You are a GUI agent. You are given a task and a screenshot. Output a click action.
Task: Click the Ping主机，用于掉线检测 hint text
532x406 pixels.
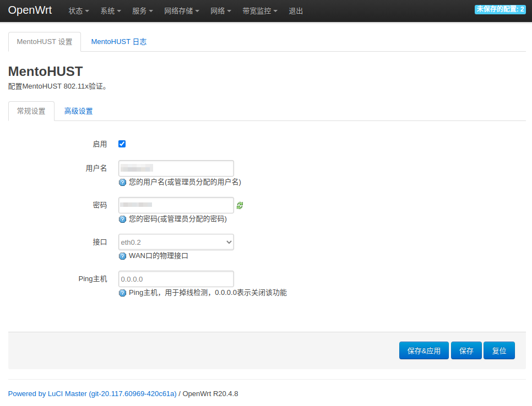(x=208, y=293)
